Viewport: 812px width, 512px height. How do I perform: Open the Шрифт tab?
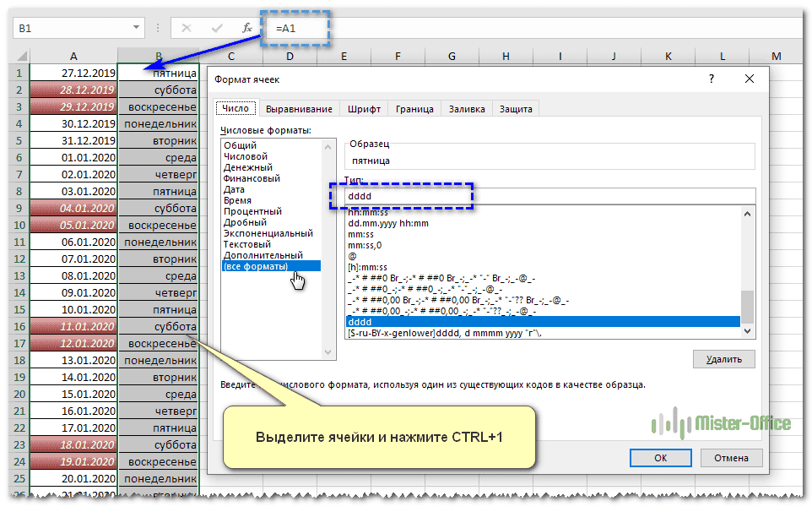pos(364,109)
